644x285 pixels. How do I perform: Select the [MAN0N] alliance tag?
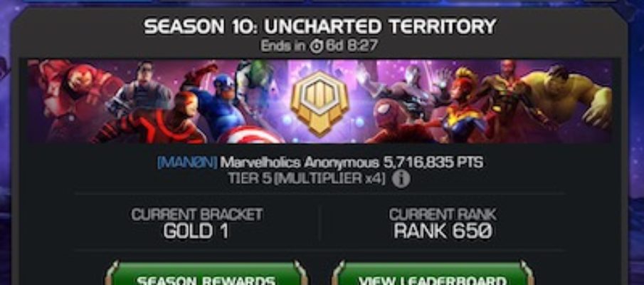(x=187, y=162)
